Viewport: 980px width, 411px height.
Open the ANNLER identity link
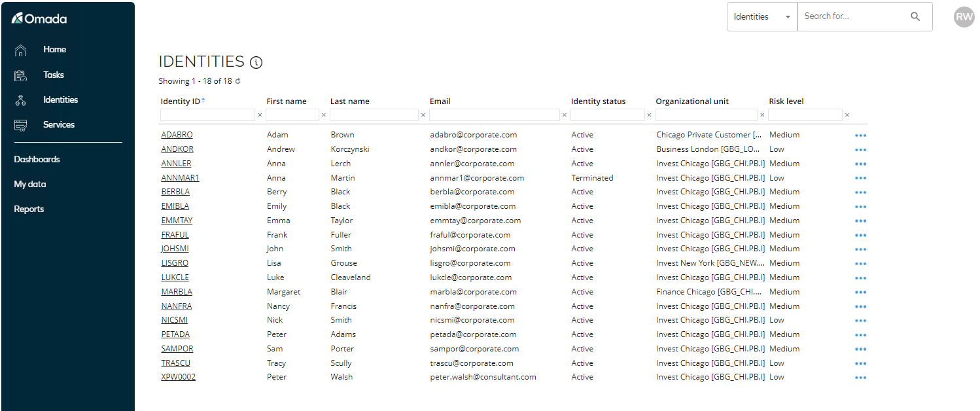(x=176, y=164)
